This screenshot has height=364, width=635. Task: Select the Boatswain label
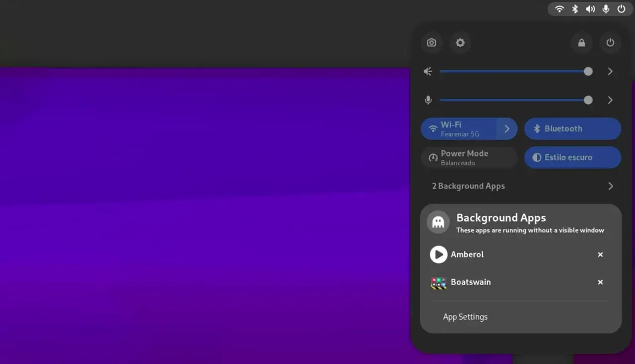click(471, 282)
